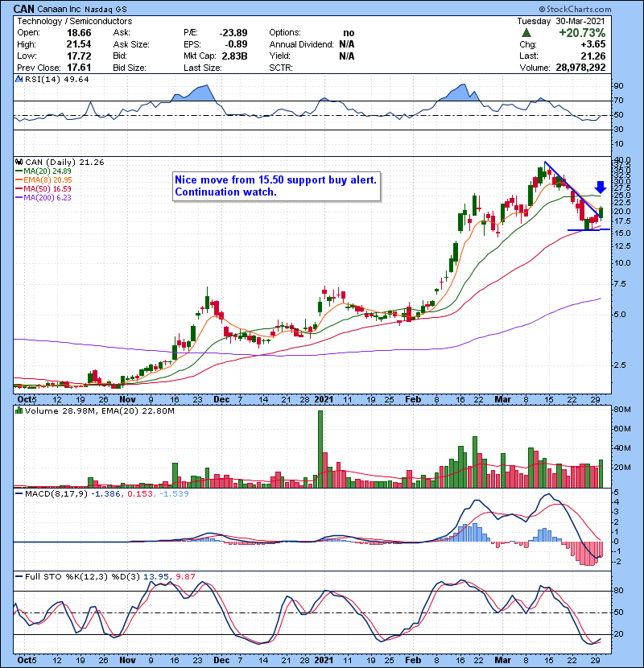
Task: Click the green up-triangle change indicator
Action: pos(526,33)
